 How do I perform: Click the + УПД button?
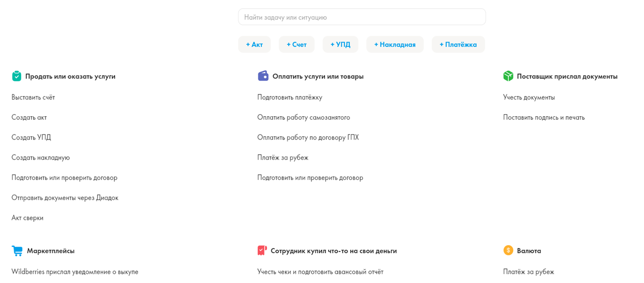tap(340, 44)
